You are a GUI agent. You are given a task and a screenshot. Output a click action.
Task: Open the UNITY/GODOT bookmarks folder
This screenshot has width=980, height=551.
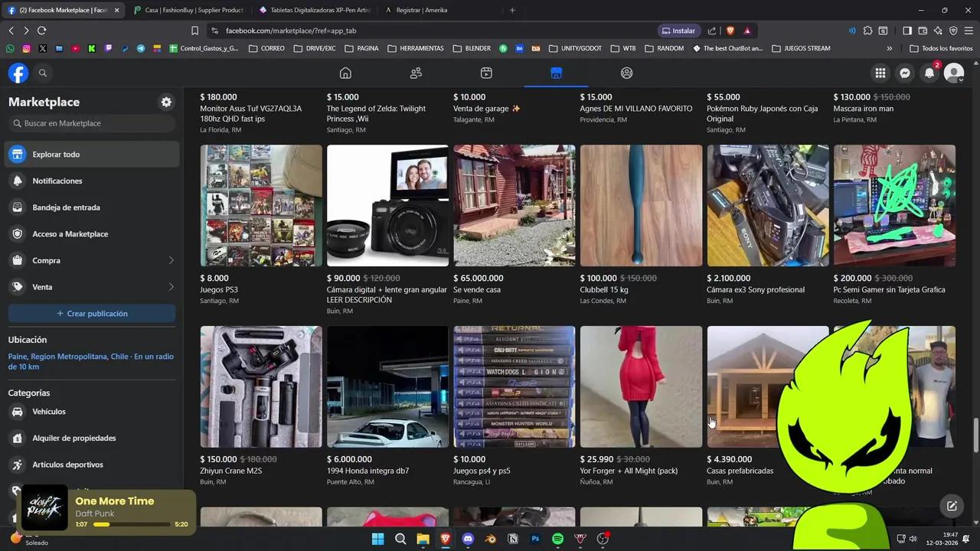575,48
